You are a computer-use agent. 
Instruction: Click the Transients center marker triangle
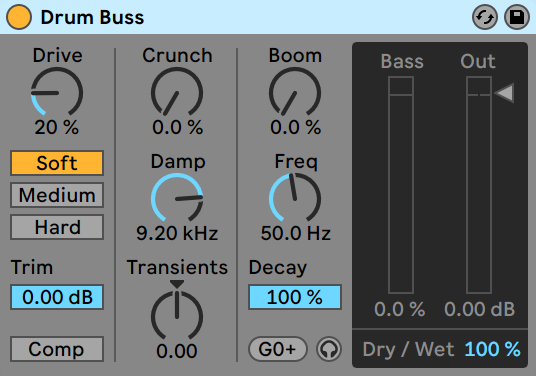tap(177, 284)
